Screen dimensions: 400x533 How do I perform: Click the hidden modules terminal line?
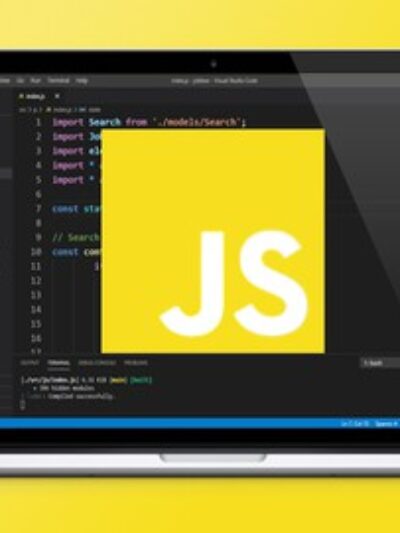(x=64, y=388)
